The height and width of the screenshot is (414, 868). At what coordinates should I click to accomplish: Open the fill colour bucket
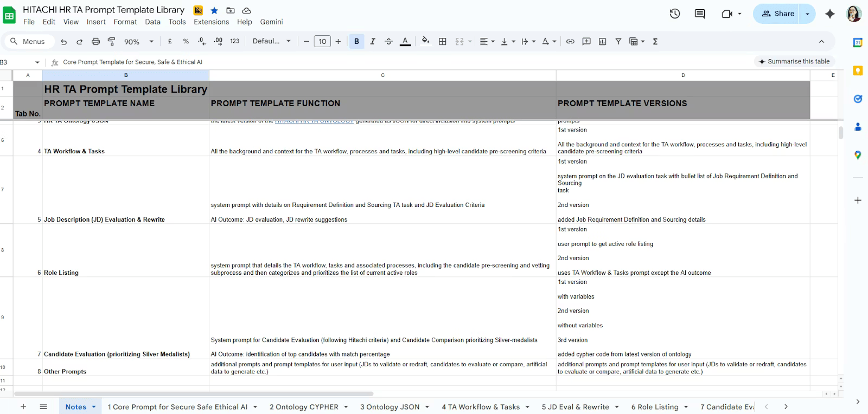point(425,41)
